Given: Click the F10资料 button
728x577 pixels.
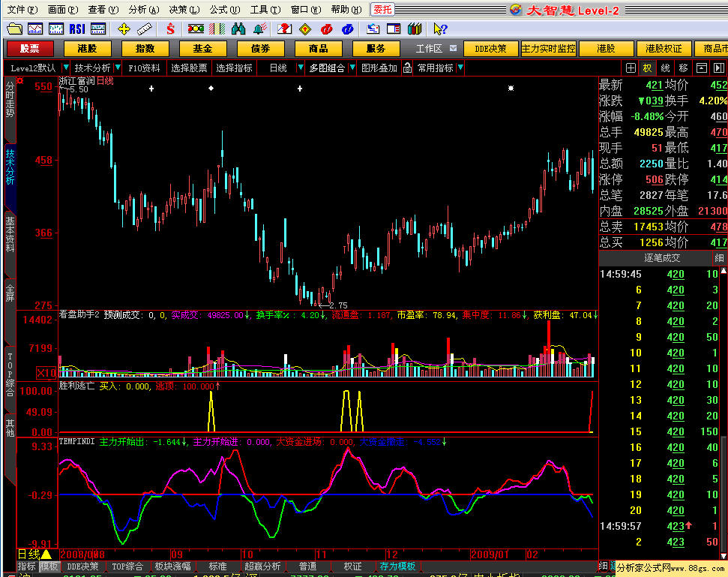Looking at the screenshot, I should [x=144, y=68].
